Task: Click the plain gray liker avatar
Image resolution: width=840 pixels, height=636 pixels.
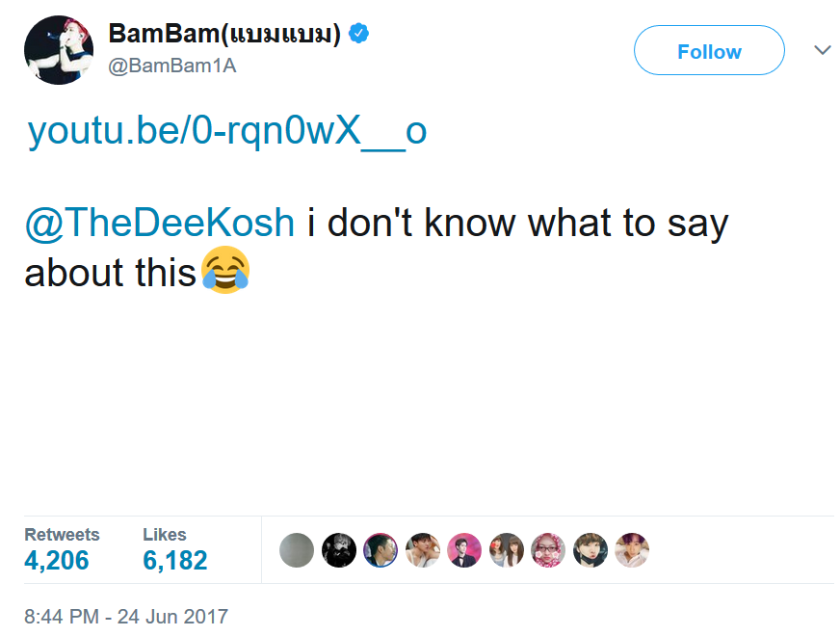Action: click(297, 550)
